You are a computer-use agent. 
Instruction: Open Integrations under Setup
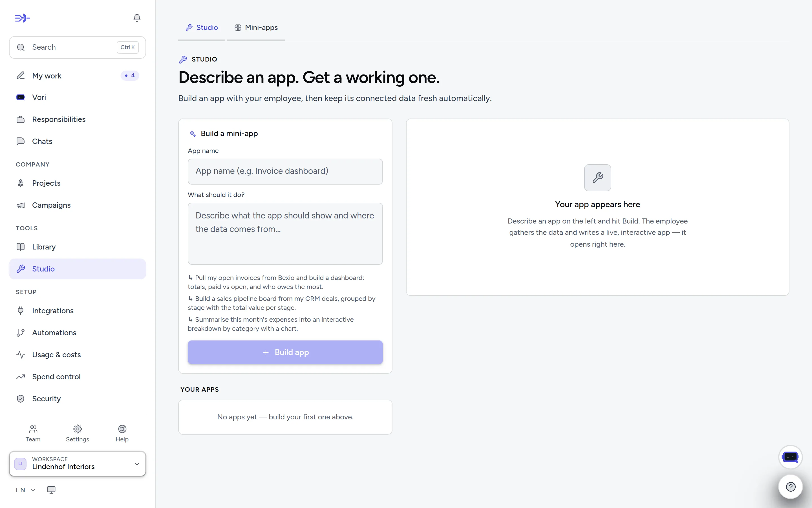coord(78,311)
